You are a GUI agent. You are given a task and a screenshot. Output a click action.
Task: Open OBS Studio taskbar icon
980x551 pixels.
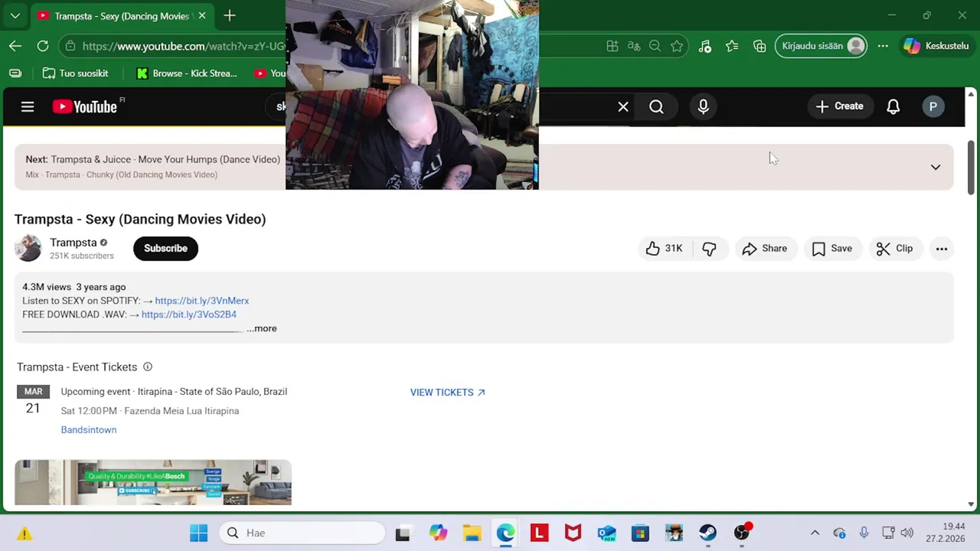click(741, 533)
